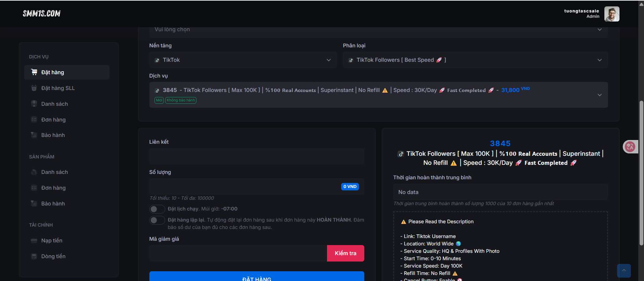Expand the Vui lòng chọn dropdown
644x281 pixels.
tap(378, 31)
